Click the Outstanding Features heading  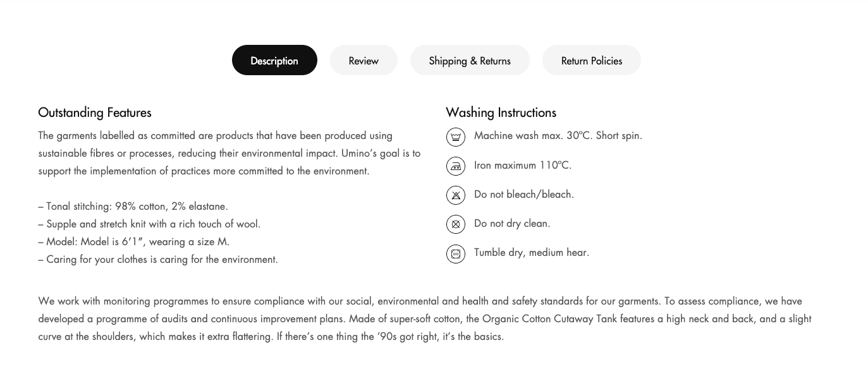pyautogui.click(x=95, y=112)
